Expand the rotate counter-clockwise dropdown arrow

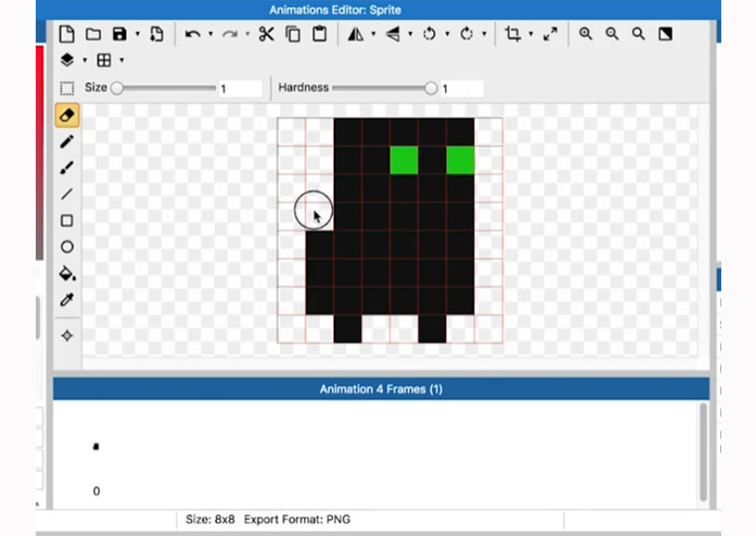[448, 35]
